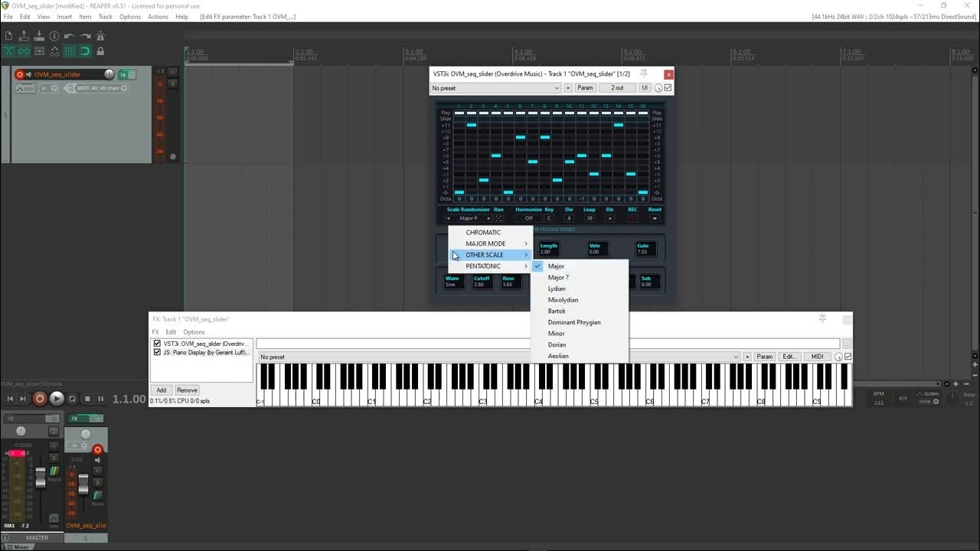This screenshot has width=980, height=551.
Task: Click the track monitor speaker icon
Action: coord(29,74)
